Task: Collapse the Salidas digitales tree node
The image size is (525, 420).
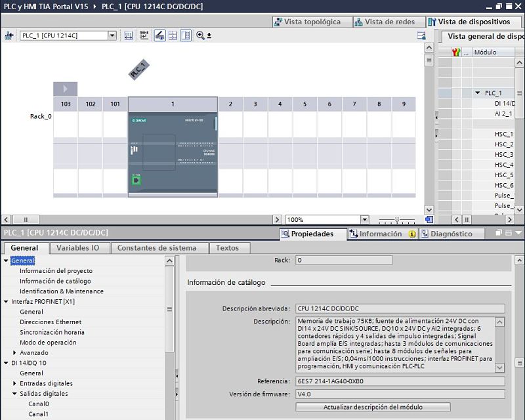Action: (x=14, y=394)
